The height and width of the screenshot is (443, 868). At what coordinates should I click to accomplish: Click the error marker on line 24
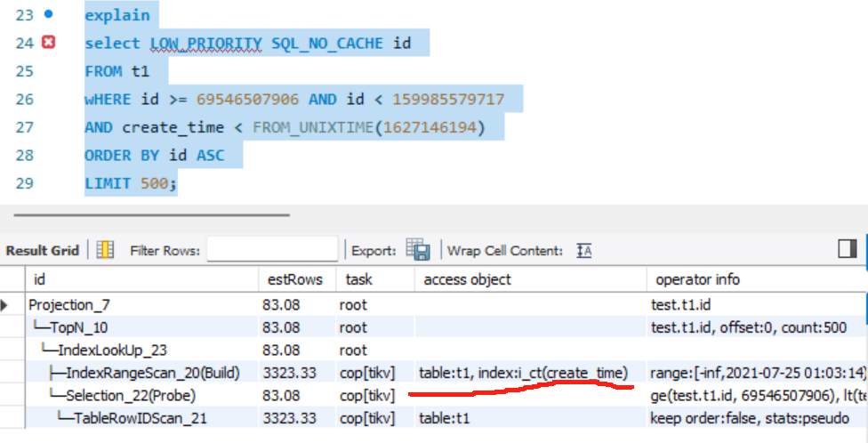pos(49,42)
